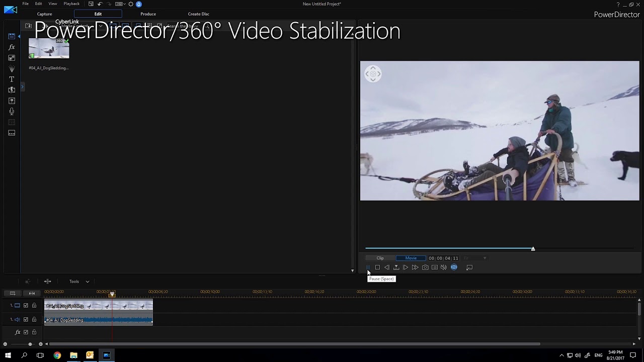Open the File menu
Image resolution: width=644 pixels, height=362 pixels.
click(x=25, y=4)
